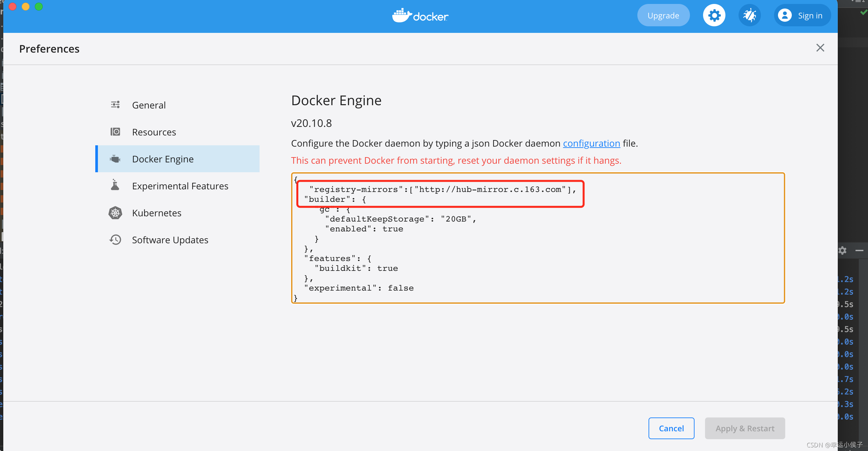This screenshot has width=868, height=451.
Task: Switch to Resources section
Action: 154,132
